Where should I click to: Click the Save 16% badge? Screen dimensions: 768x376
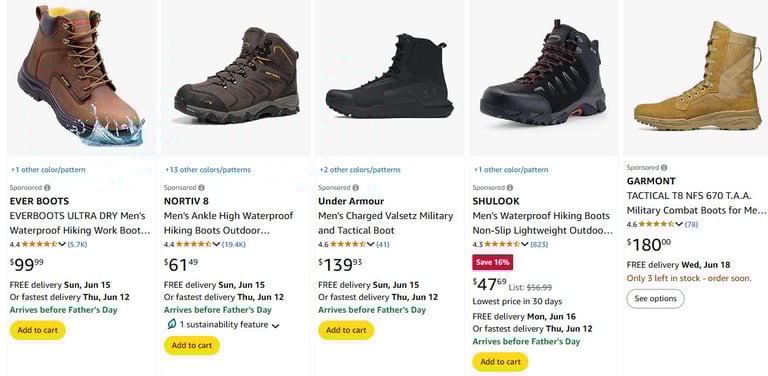[x=492, y=262]
